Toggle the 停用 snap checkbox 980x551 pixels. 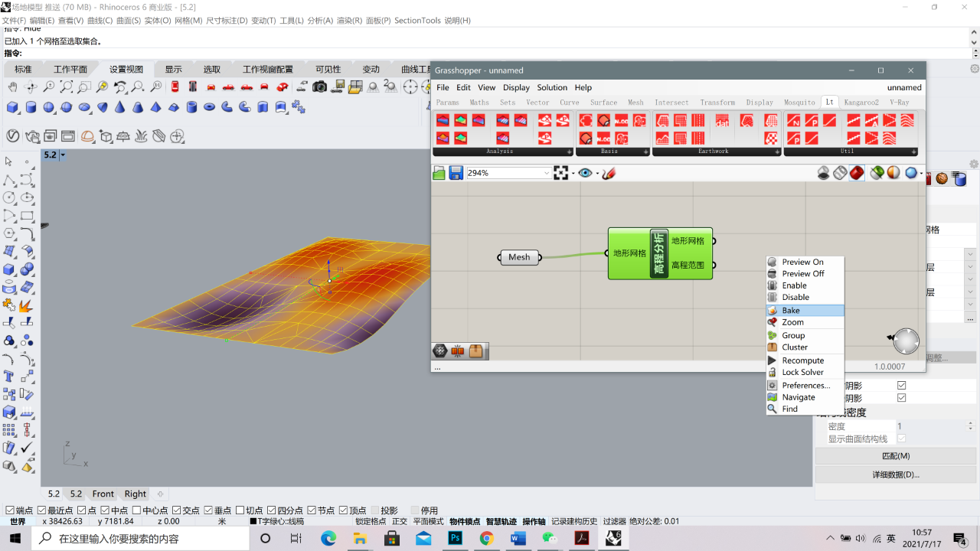(x=415, y=510)
